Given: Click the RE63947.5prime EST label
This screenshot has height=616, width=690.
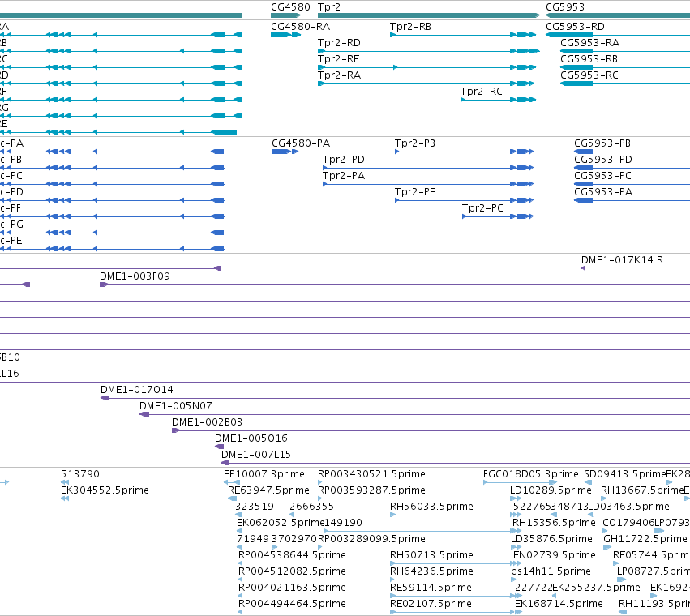Looking at the screenshot, I should [268, 490].
